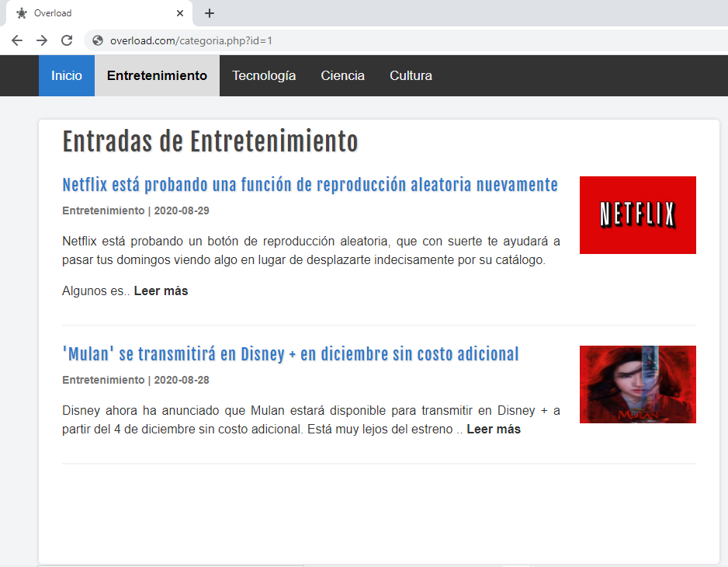Click the browser forward arrow
The image size is (728, 567).
[x=42, y=40]
